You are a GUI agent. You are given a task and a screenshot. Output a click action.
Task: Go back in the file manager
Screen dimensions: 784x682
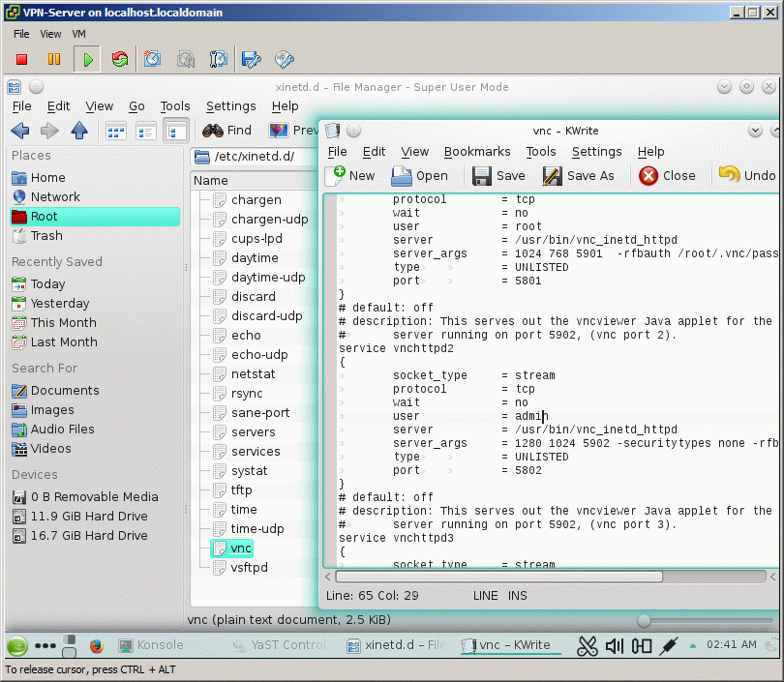tap(19, 131)
